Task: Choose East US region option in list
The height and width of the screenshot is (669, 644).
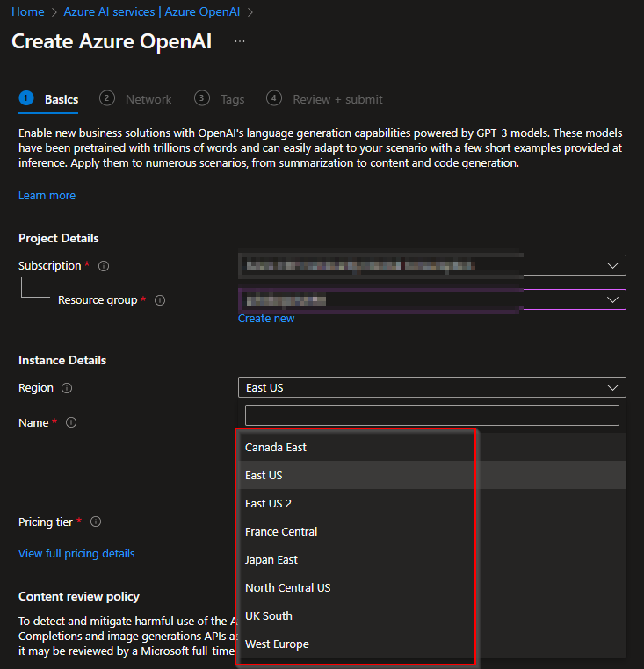Action: 432,475
